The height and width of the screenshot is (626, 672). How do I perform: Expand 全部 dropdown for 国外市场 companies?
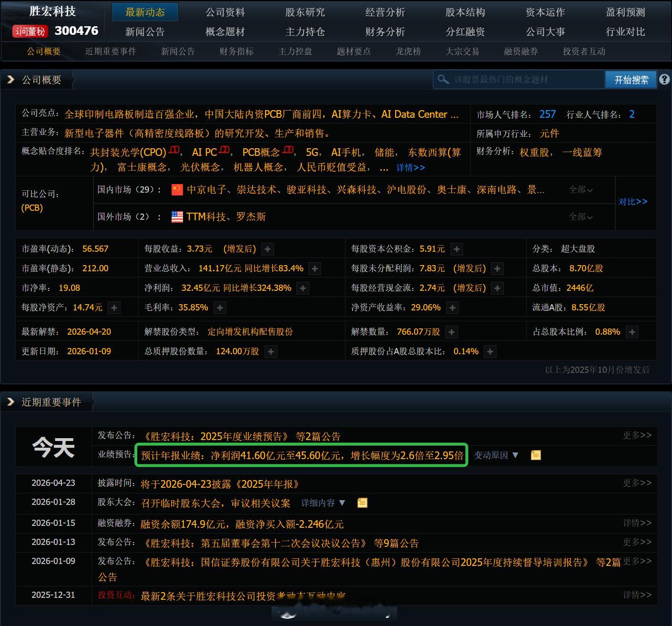click(581, 217)
